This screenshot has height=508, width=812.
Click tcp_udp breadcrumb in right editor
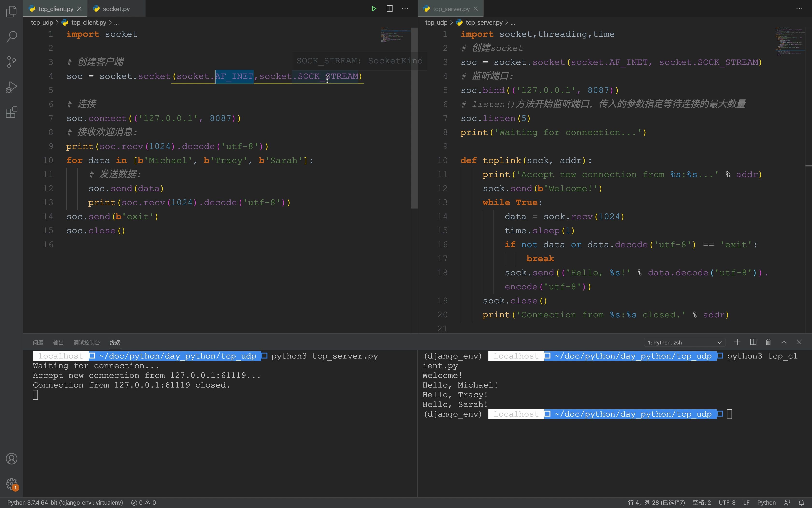click(436, 22)
